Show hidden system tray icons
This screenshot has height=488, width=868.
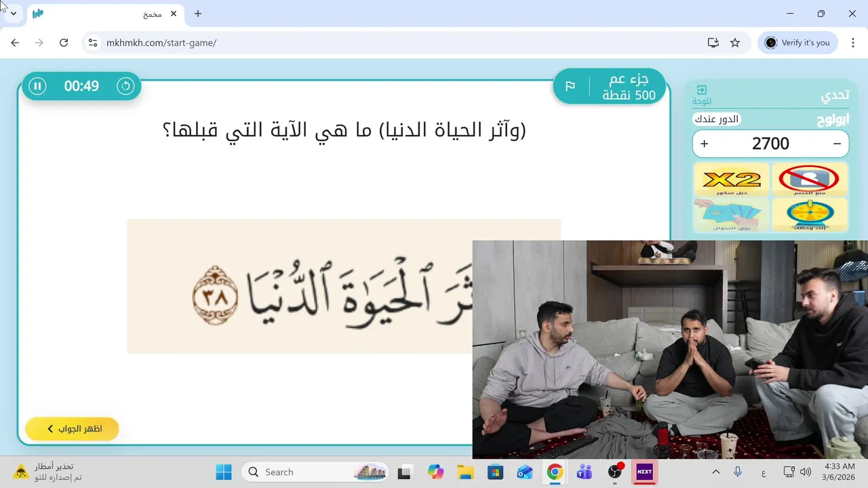click(x=716, y=472)
